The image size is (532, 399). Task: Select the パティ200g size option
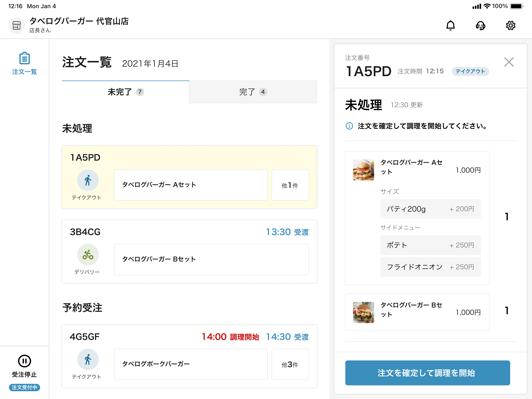tap(430, 209)
